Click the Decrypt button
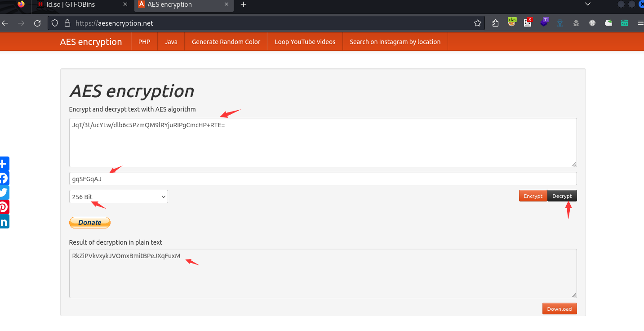Viewport: 644px width, 331px height. (562, 196)
